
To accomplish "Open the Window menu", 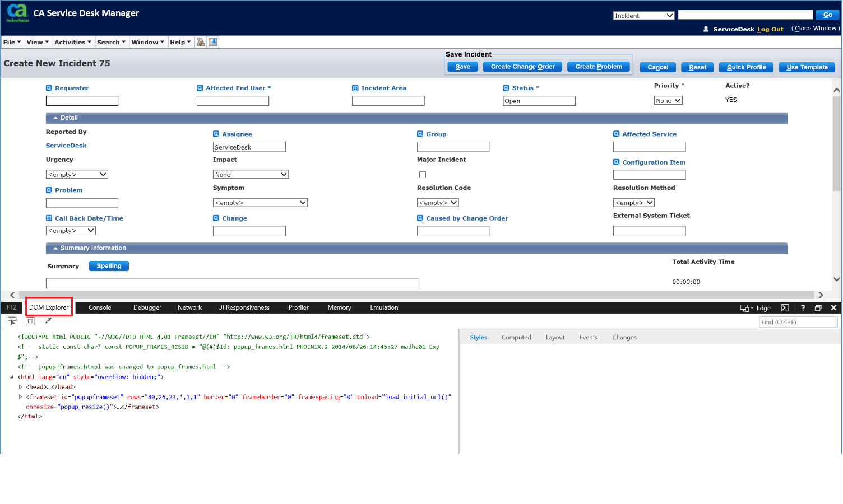I will tap(148, 42).
